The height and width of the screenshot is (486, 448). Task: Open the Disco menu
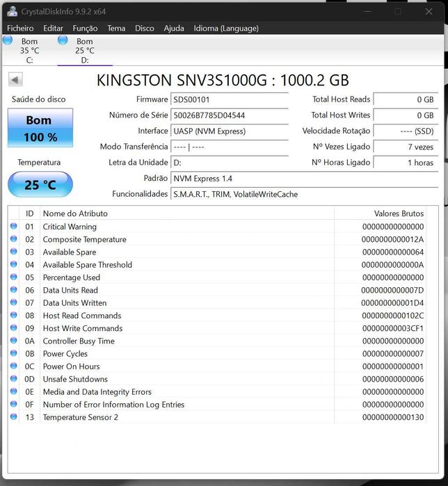(x=145, y=29)
